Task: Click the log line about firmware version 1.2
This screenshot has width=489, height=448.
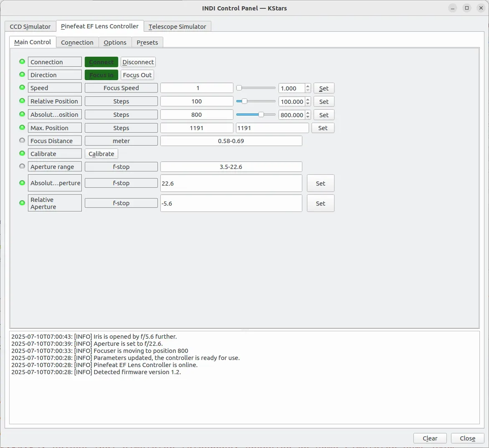Action: click(96, 372)
